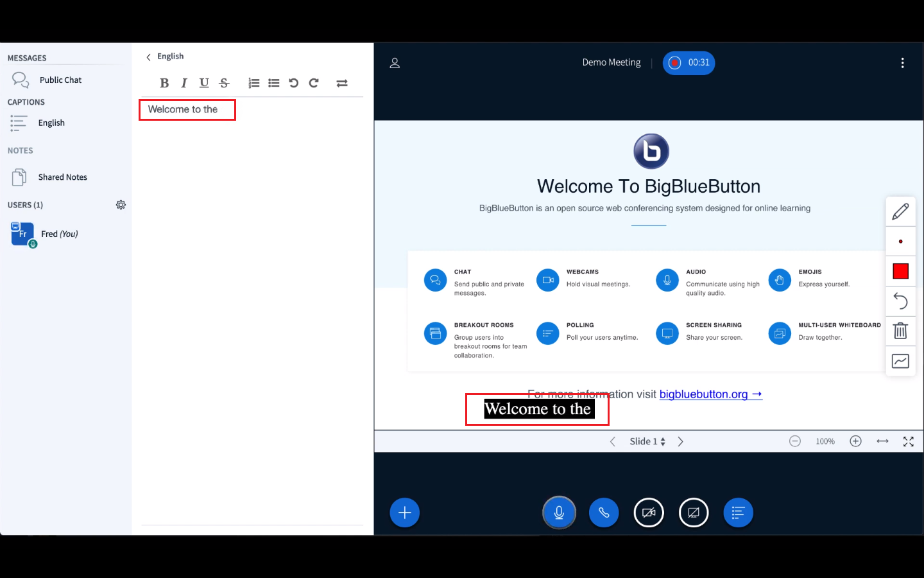
Task: Open the Slide 1 selector dropdown
Action: [647, 441]
